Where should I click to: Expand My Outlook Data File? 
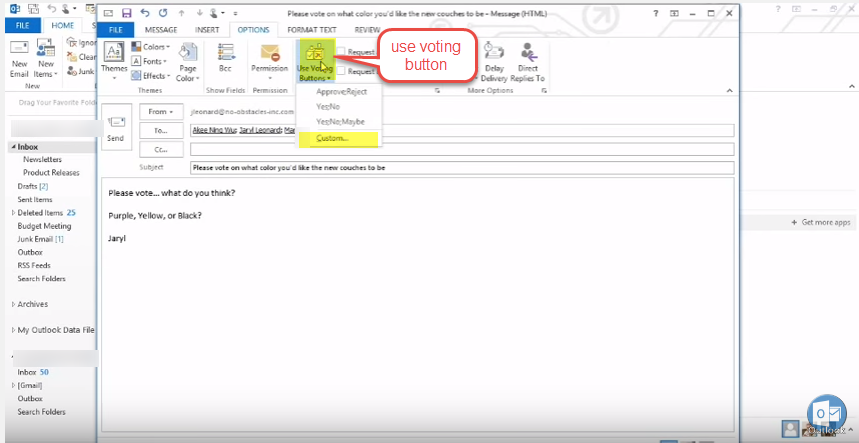click(x=14, y=330)
